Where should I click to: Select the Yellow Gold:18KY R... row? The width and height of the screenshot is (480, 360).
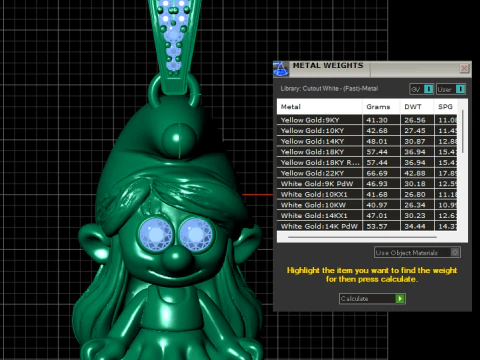tap(367, 163)
